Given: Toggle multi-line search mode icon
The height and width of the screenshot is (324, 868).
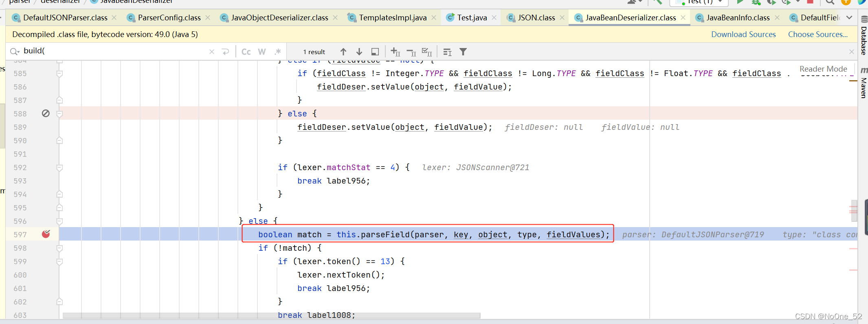Looking at the screenshot, I should (x=447, y=52).
